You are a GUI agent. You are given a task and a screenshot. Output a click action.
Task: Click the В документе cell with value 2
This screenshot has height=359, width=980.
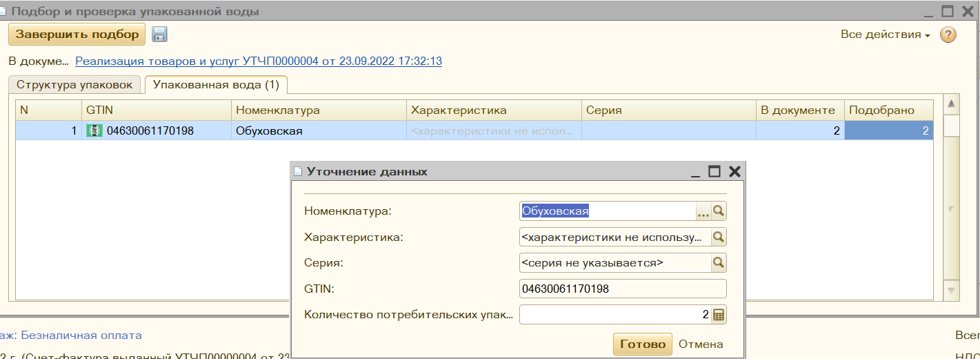coord(801,130)
